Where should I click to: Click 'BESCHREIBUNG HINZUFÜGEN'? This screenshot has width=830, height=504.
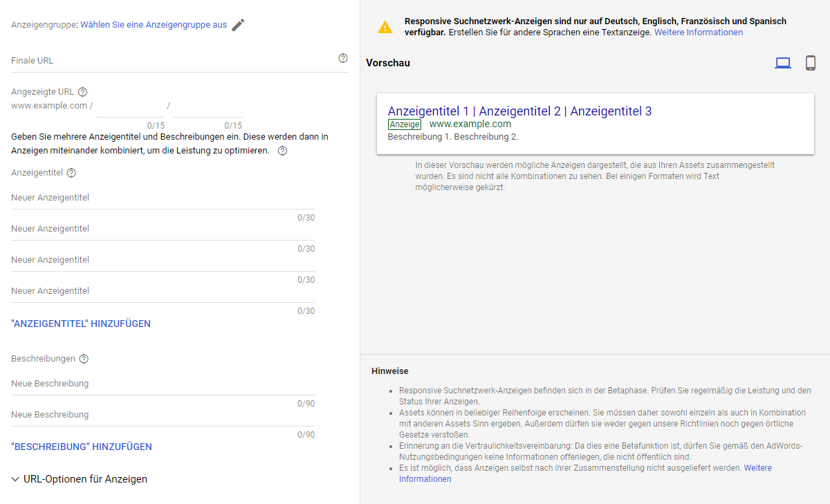coord(81,446)
